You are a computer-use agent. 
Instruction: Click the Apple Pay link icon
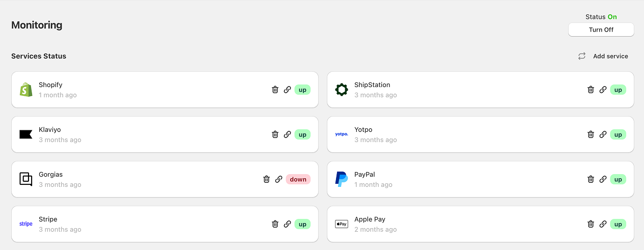603,224
